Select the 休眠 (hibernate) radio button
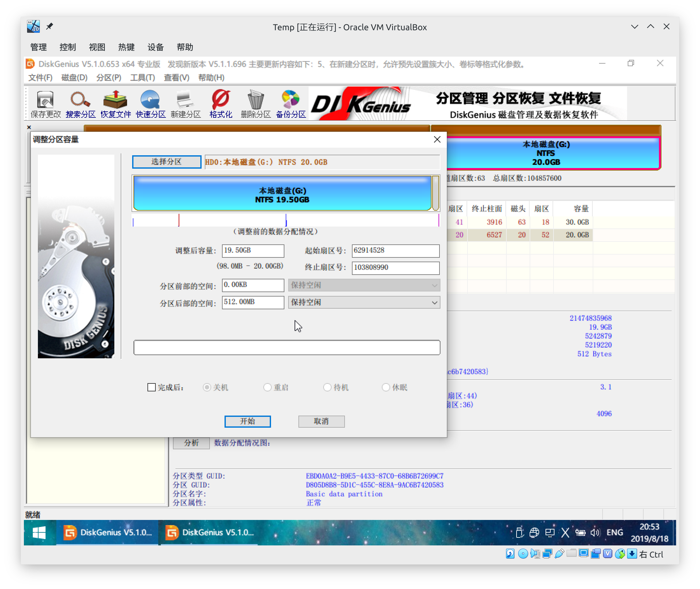This screenshot has height=589, width=700. point(386,387)
